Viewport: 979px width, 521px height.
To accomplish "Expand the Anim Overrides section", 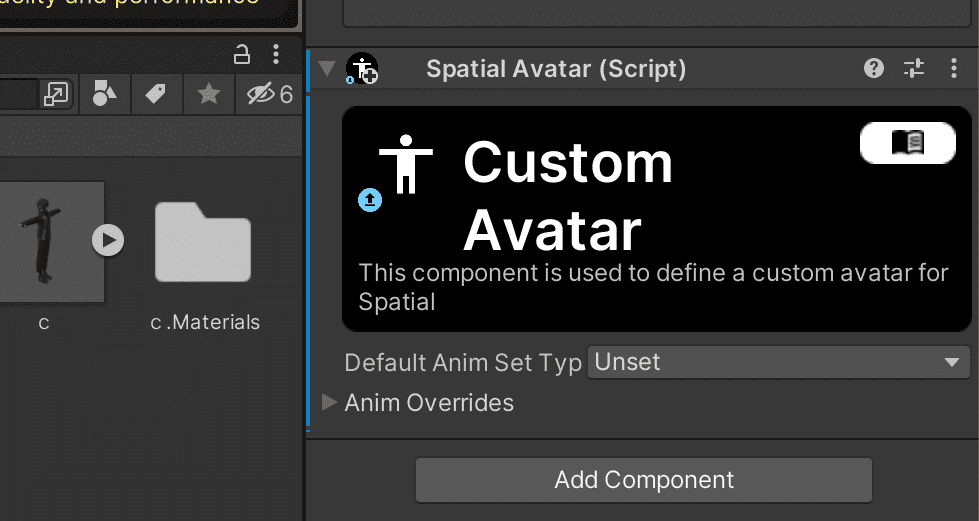I will (329, 402).
